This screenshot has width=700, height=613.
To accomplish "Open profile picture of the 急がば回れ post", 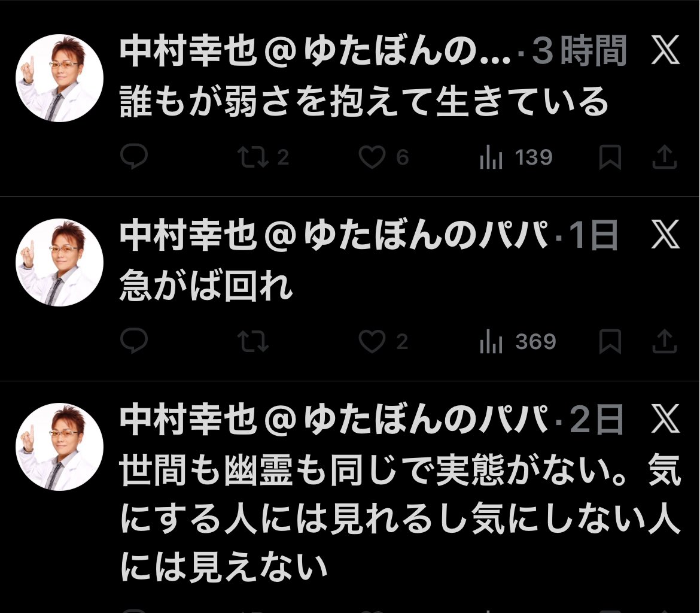I will pos(59,263).
